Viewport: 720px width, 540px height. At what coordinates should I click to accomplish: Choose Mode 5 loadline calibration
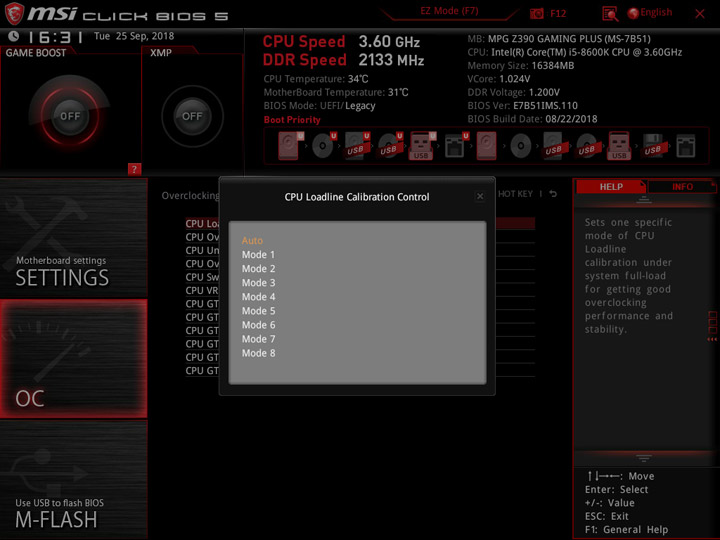[x=259, y=311]
